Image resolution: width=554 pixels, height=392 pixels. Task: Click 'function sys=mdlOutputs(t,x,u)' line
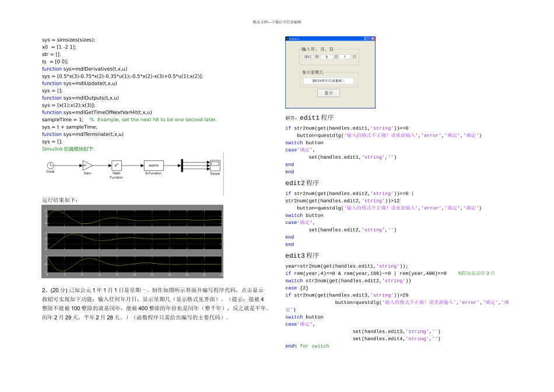click(80, 98)
